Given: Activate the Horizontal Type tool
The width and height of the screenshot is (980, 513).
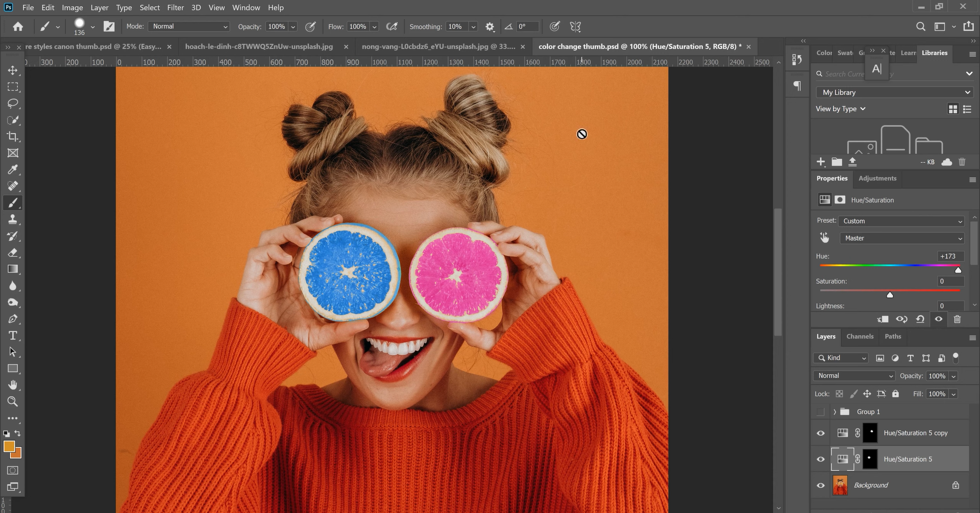Looking at the screenshot, I should pyautogui.click(x=13, y=335).
